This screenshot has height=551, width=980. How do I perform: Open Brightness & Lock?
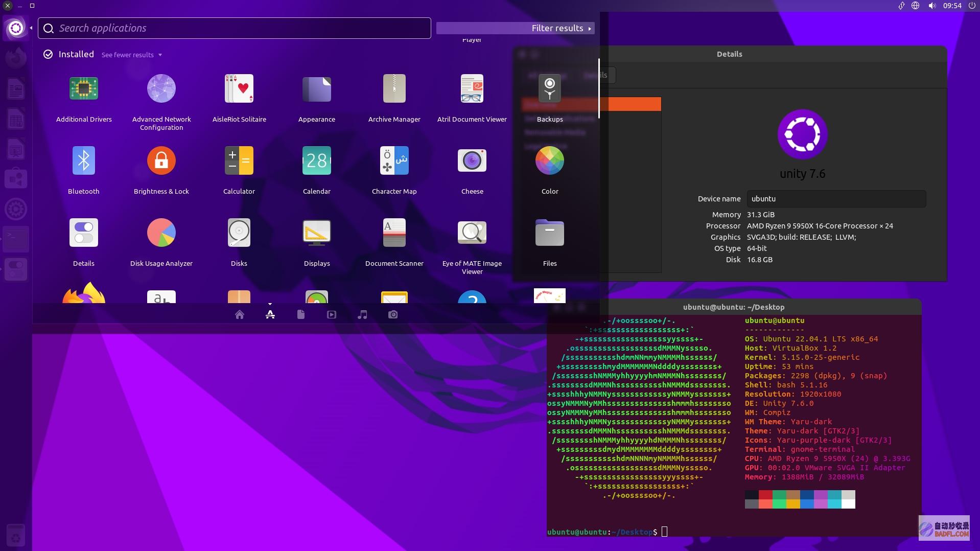[161, 171]
